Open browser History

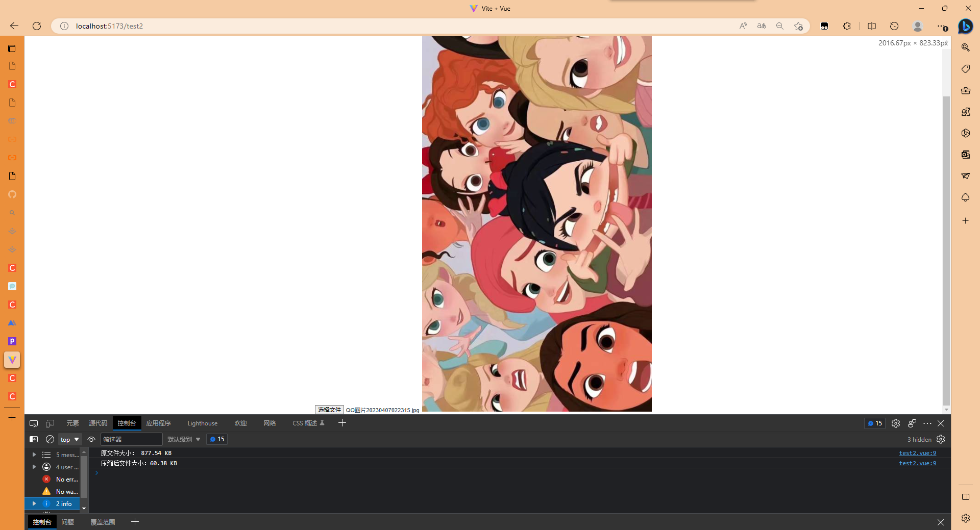[894, 26]
